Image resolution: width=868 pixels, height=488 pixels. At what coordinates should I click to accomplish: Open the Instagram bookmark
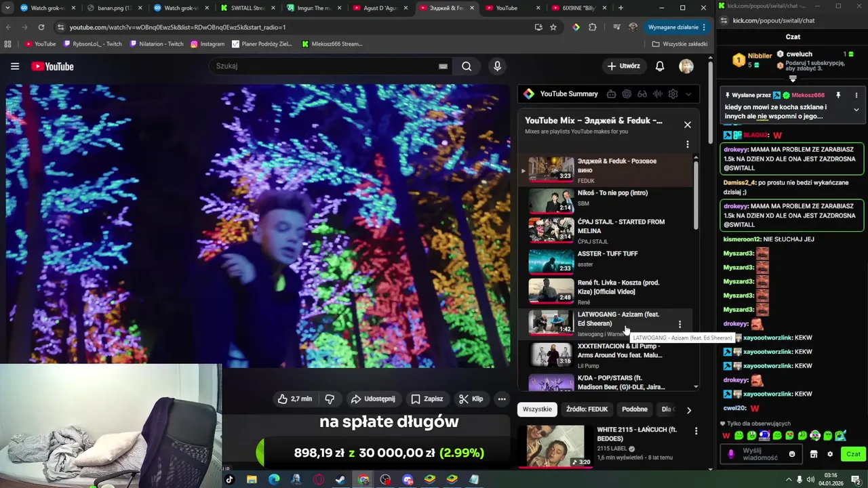208,44
